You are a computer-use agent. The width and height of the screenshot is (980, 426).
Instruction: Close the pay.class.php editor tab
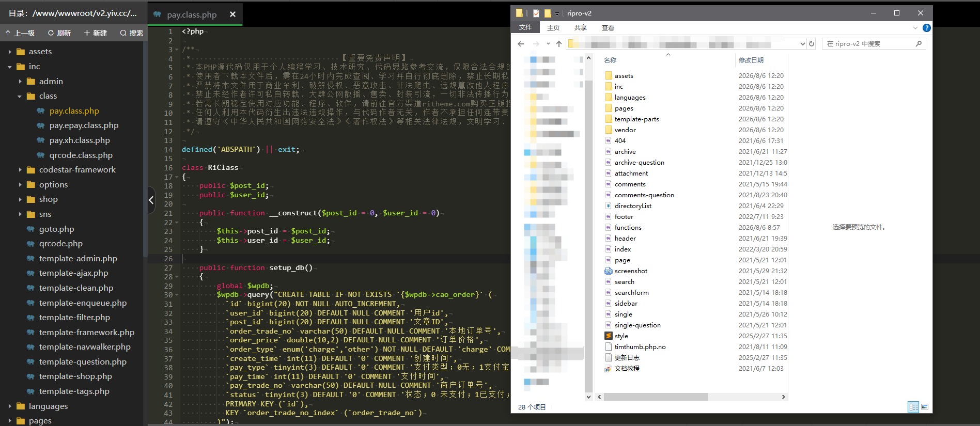(232, 14)
